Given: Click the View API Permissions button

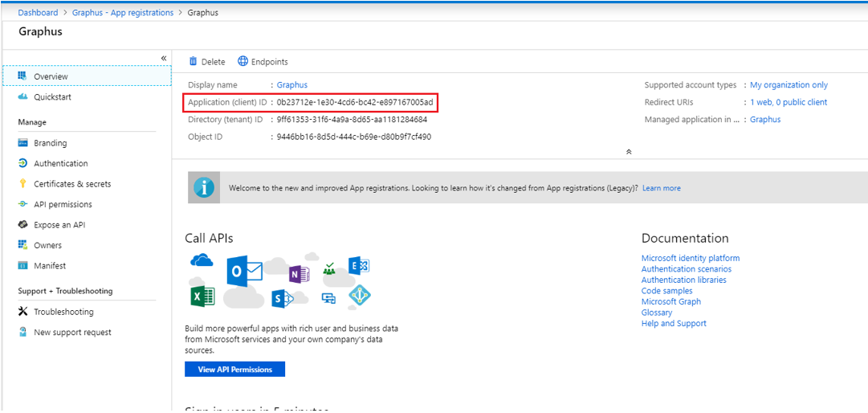Looking at the screenshot, I should pos(234,370).
